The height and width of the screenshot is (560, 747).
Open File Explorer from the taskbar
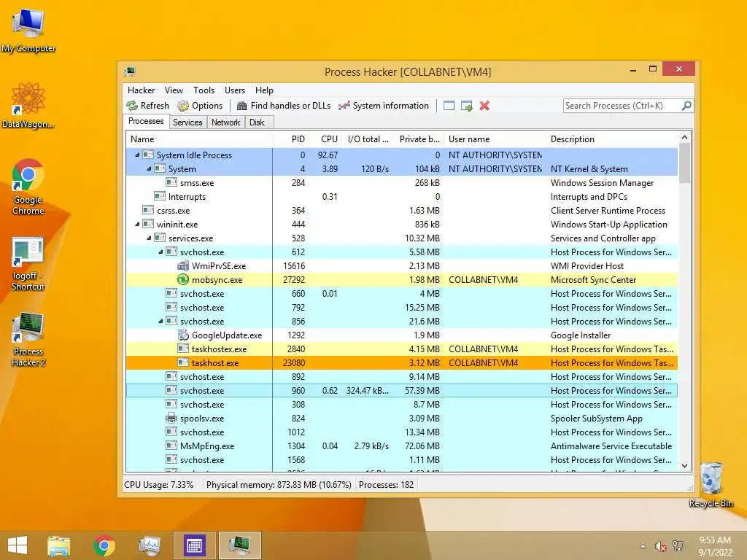59,545
